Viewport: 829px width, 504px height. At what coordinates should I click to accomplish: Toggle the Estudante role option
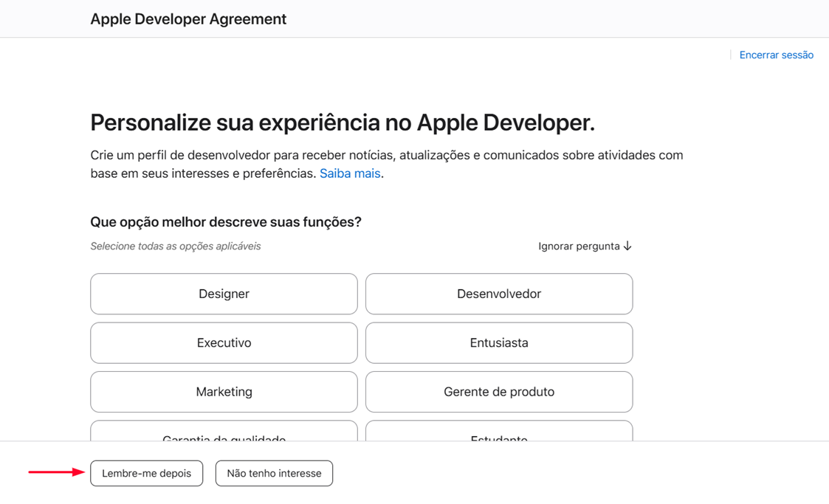coord(499,432)
